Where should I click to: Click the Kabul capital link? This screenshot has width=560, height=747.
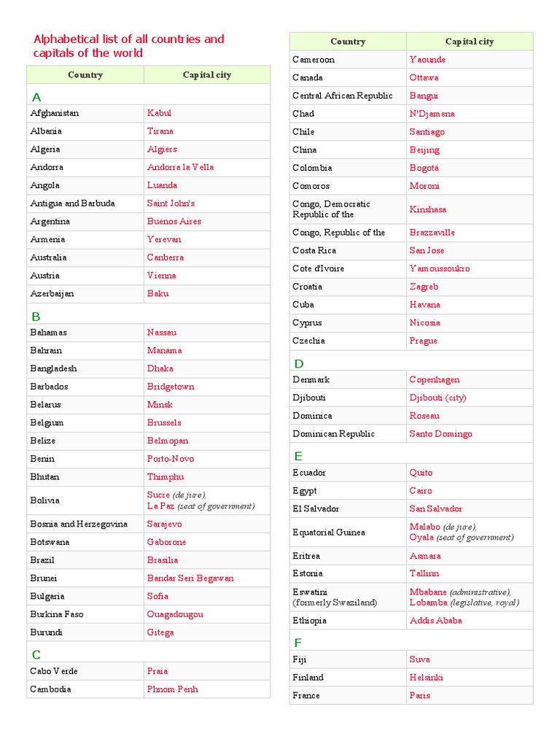[159, 113]
